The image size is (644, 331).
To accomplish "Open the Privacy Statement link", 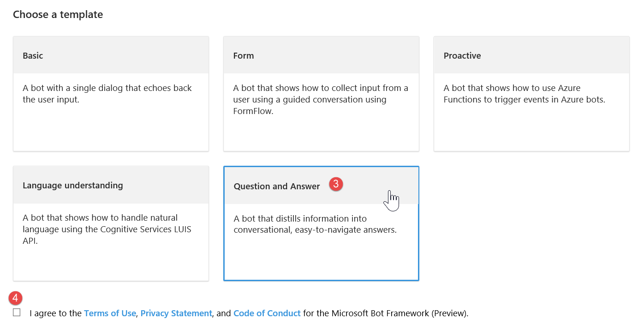I will 176,313.
